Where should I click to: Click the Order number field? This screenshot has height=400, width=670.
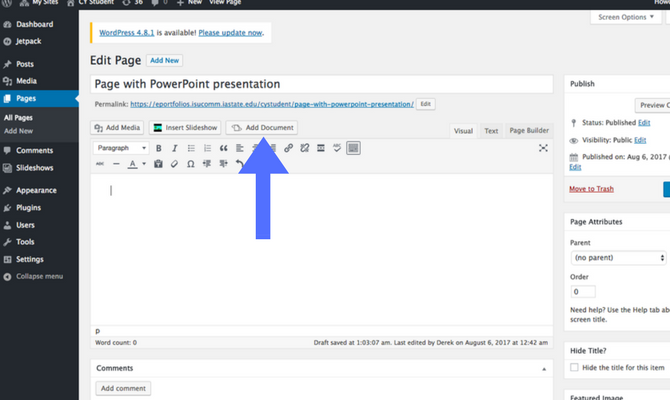point(583,292)
